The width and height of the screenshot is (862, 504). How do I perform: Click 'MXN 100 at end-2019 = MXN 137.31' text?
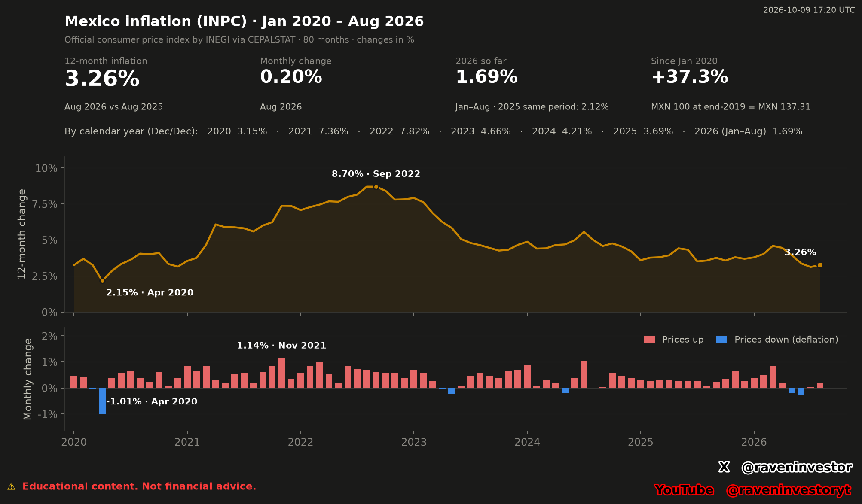[731, 107]
